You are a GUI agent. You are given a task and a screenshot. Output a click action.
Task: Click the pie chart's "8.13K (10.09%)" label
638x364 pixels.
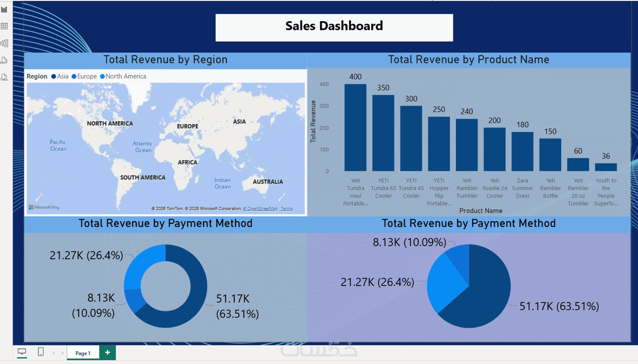click(x=409, y=242)
